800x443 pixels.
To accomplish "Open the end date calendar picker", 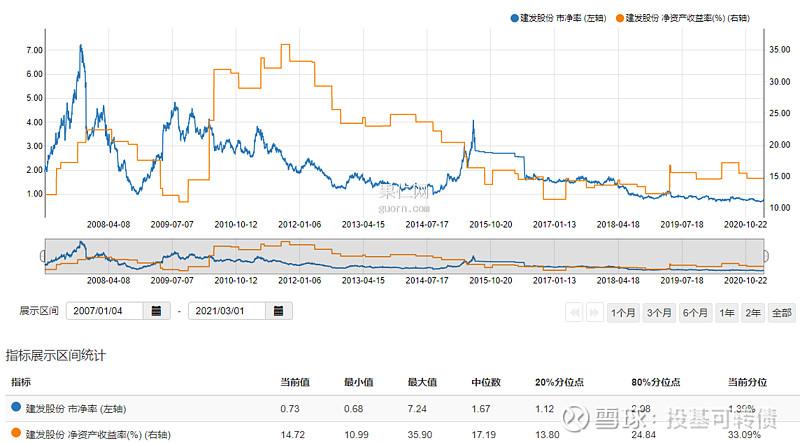I will point(279,311).
